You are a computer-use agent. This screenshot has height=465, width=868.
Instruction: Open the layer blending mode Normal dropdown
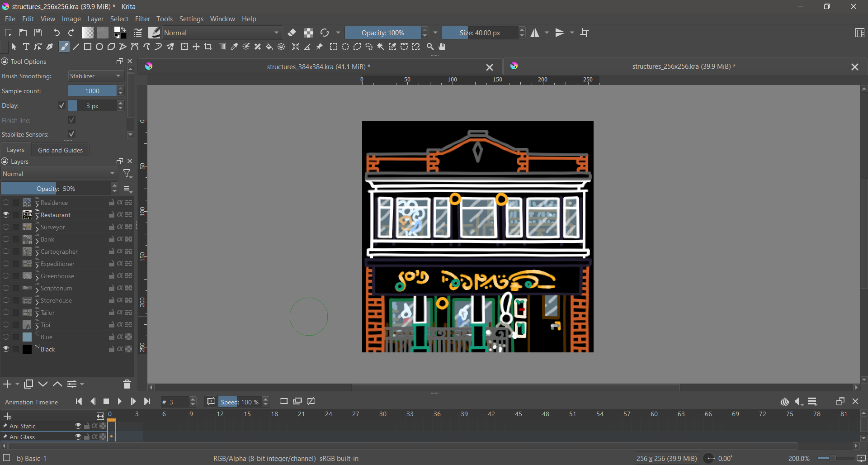[59, 174]
